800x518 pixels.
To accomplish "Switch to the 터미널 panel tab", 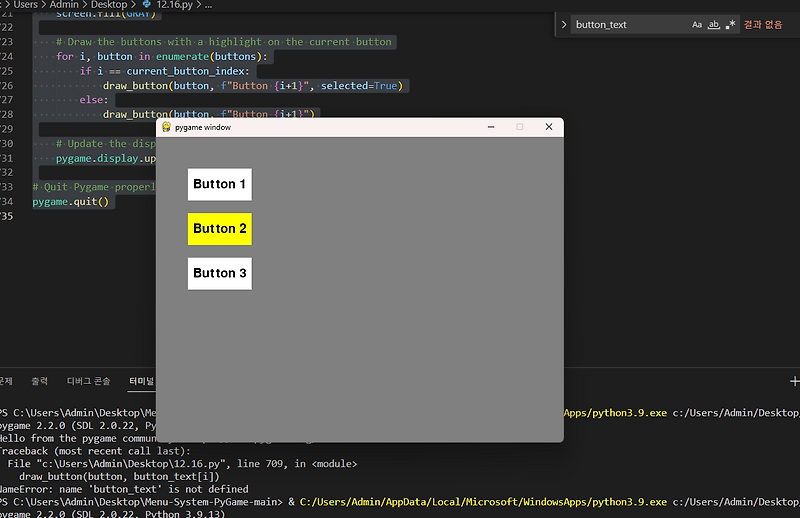I will (x=141, y=381).
